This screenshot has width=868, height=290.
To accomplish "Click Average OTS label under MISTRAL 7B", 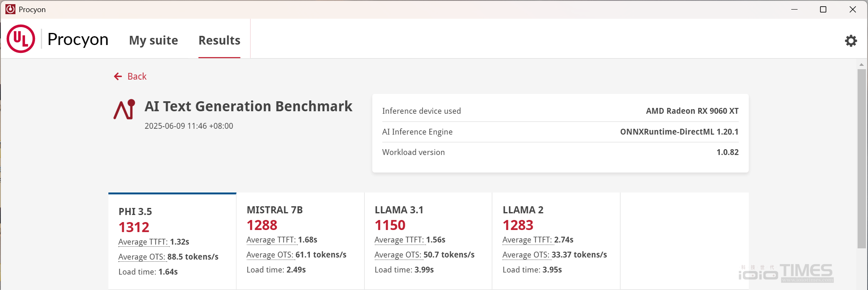I will 270,255.
